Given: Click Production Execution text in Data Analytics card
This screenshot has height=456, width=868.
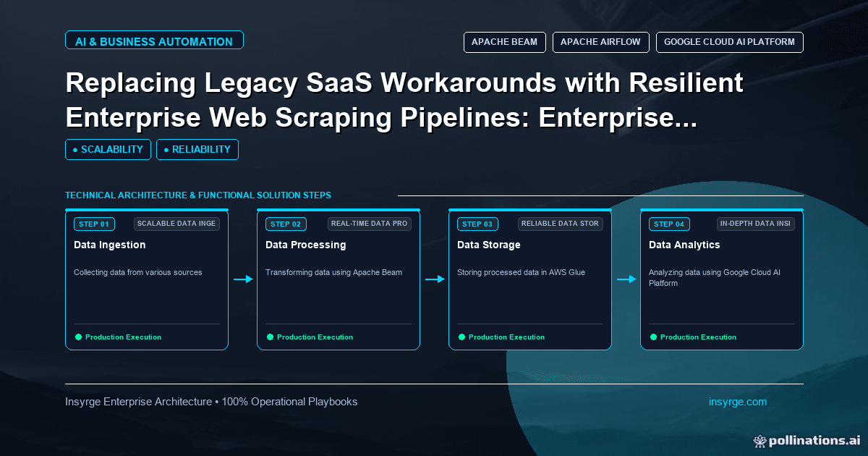Looking at the screenshot, I should 699,337.
